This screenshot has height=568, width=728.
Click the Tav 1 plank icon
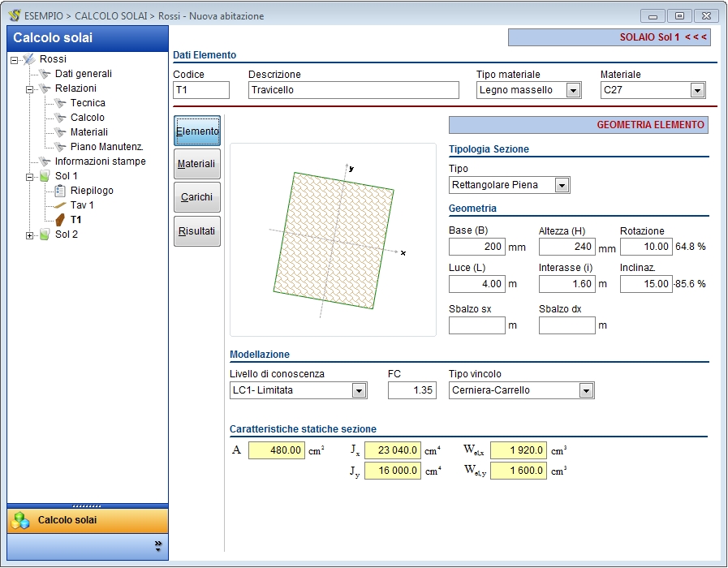coord(60,205)
